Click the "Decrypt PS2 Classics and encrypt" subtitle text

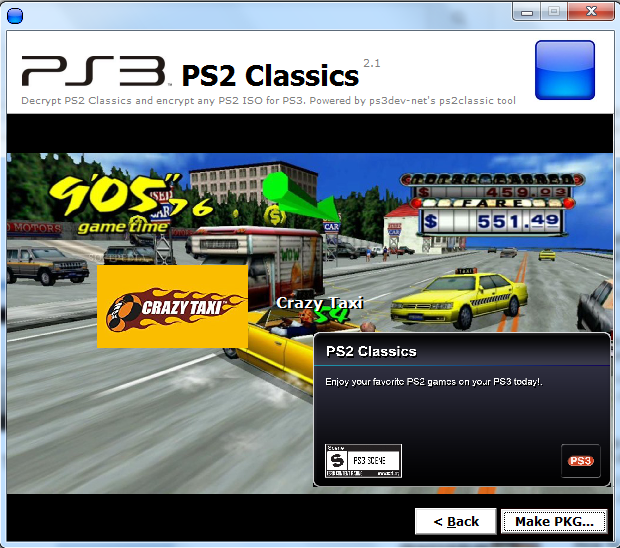[x=268, y=101]
